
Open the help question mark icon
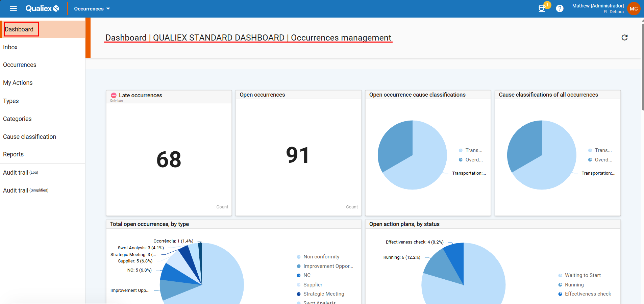[560, 8]
